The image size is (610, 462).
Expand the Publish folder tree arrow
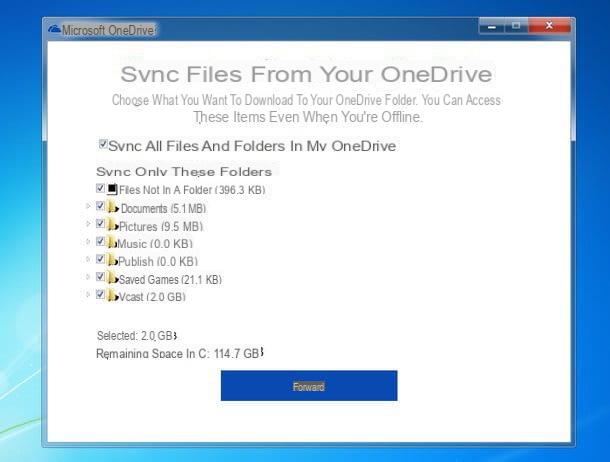(88, 259)
